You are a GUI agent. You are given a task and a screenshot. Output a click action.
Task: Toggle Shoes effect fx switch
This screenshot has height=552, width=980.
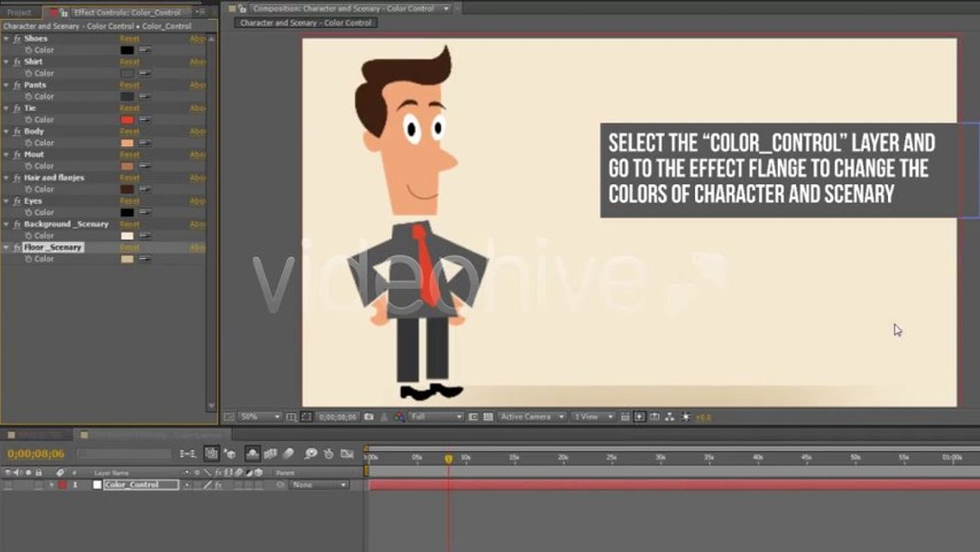click(x=17, y=38)
